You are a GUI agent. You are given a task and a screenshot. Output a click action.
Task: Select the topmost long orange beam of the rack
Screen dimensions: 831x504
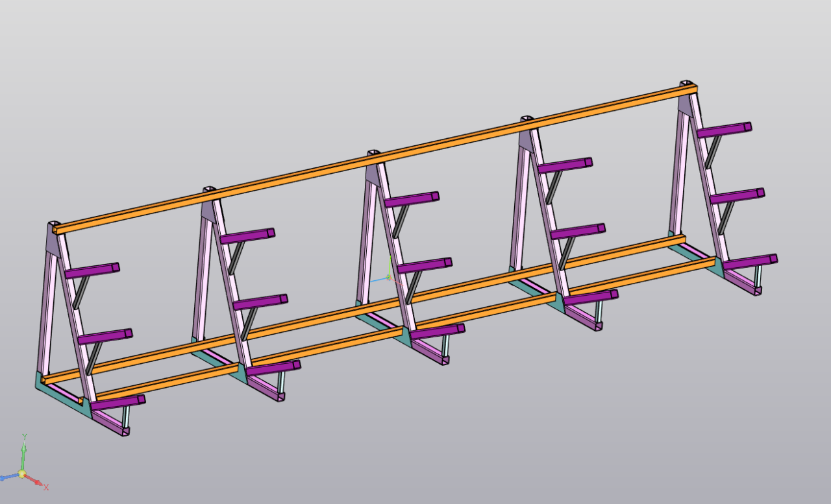[375, 158]
